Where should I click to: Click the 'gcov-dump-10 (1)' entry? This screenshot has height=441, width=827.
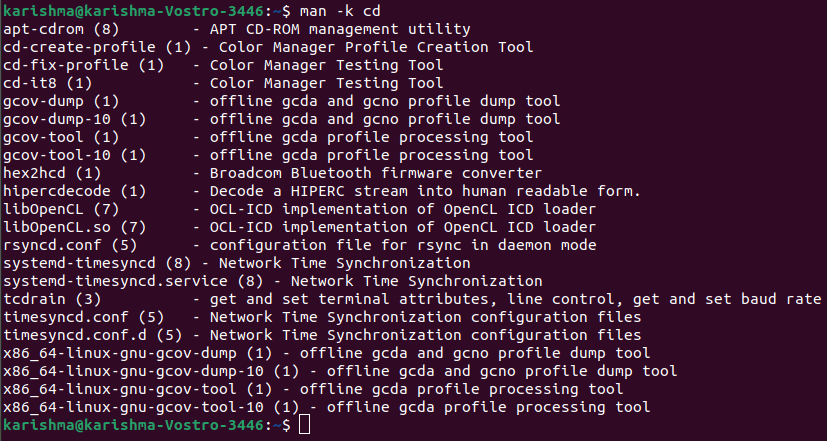74,119
